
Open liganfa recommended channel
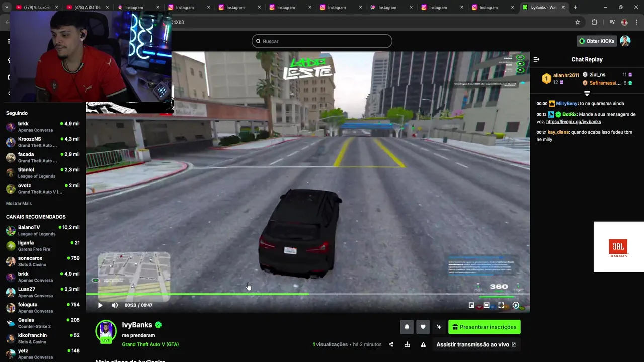(43, 246)
